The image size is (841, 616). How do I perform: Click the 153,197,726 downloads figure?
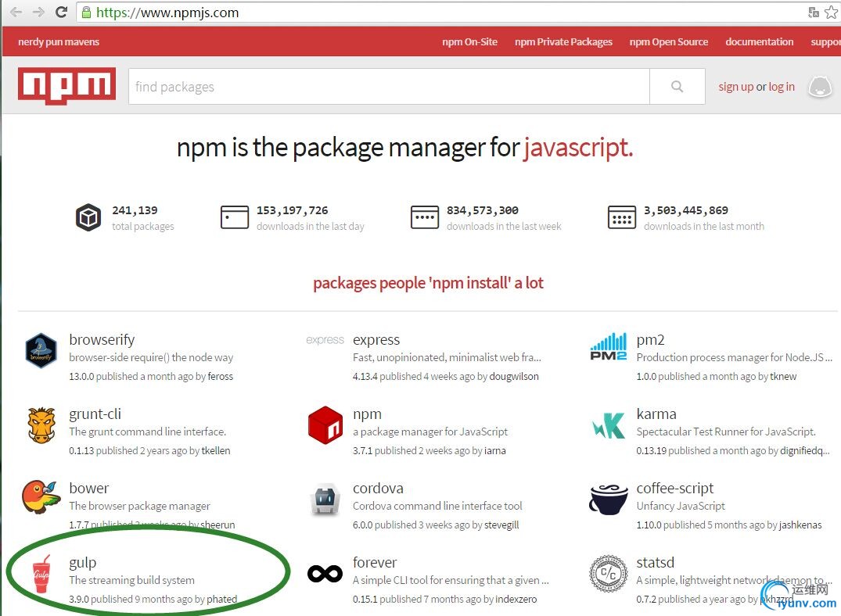click(293, 210)
